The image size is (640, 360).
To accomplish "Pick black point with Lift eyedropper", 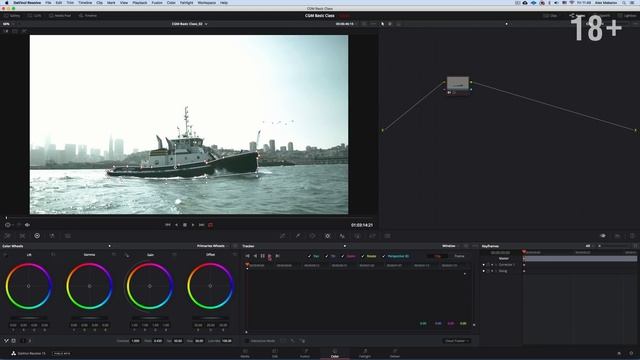I will click(5, 255).
